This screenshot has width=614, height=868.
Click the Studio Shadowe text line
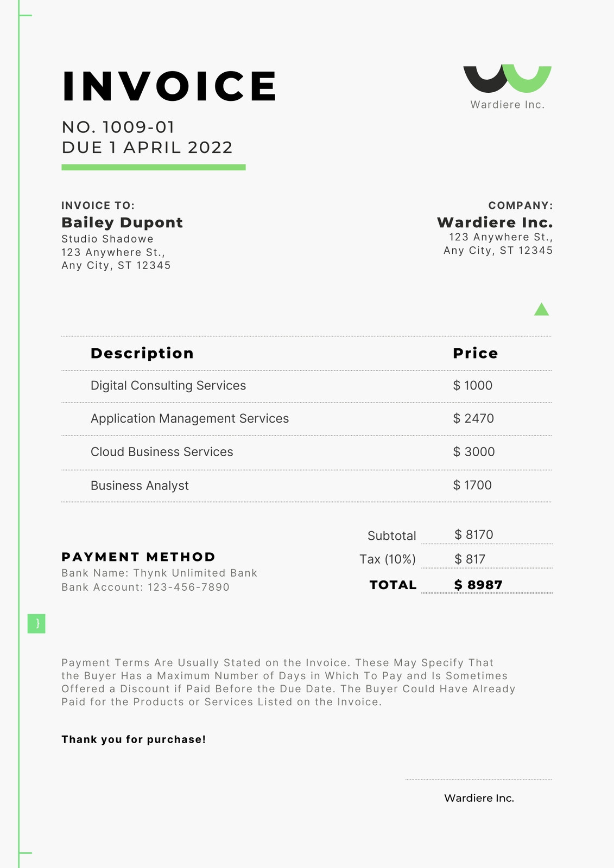[x=107, y=239]
